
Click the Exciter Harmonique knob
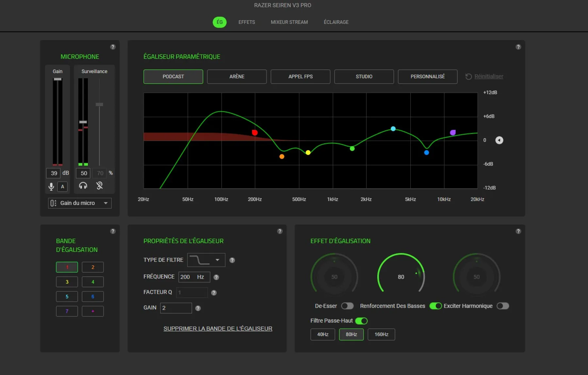tap(477, 277)
